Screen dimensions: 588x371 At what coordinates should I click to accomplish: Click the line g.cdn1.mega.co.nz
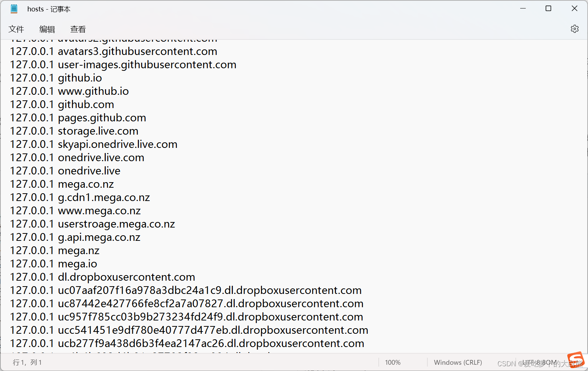tap(80, 197)
